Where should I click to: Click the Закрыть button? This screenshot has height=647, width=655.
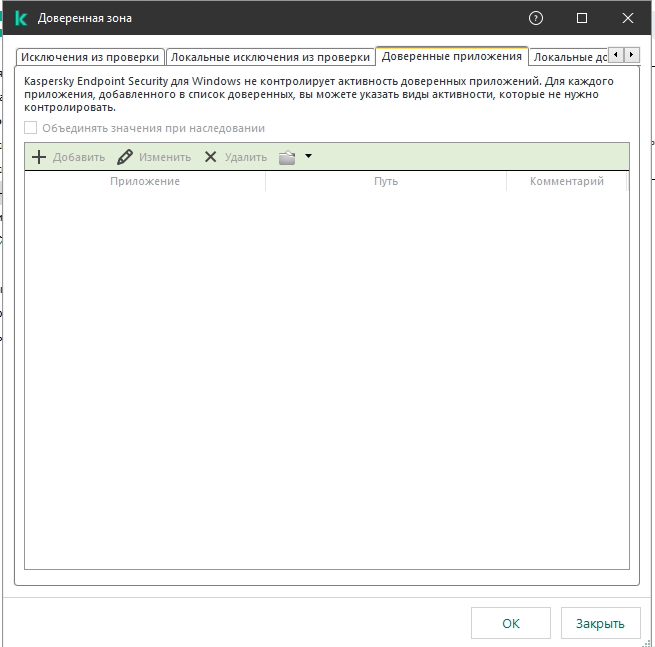tap(600, 623)
